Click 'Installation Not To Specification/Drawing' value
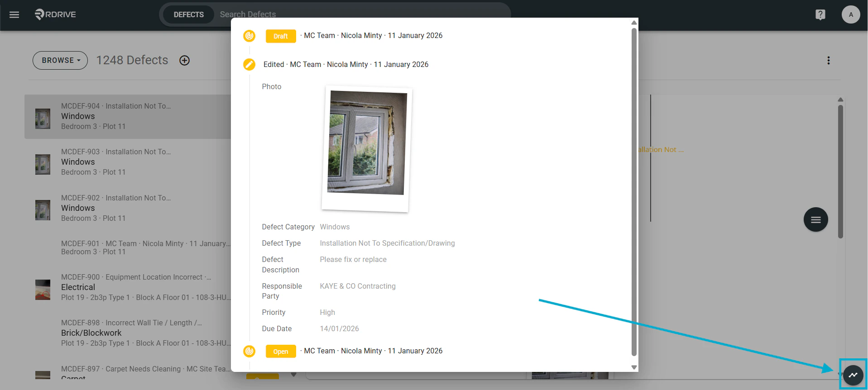The image size is (868, 390). click(x=387, y=243)
